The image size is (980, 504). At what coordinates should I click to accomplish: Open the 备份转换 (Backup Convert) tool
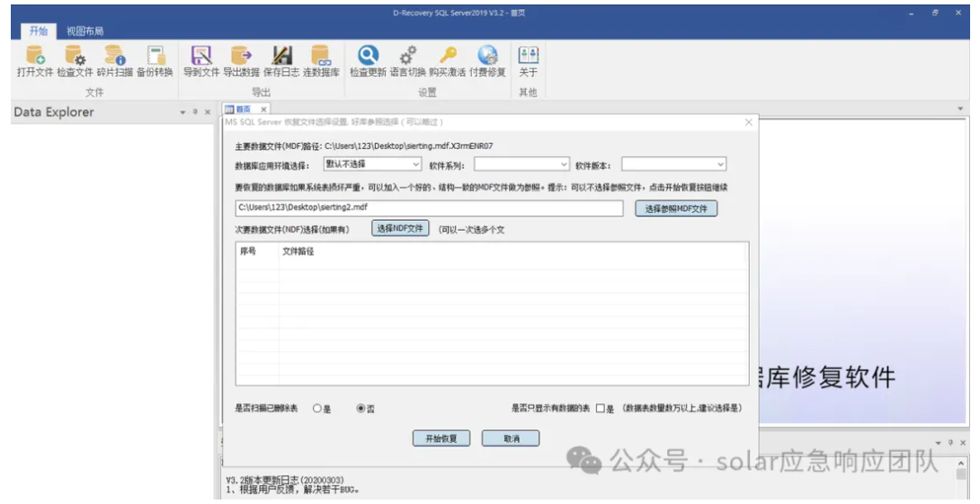(155, 59)
